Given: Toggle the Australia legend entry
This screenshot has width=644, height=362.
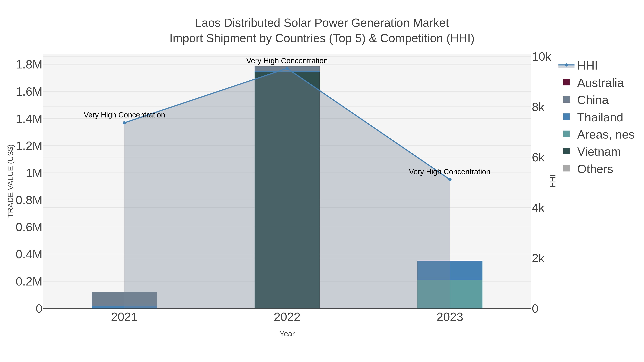Looking at the screenshot, I should (x=593, y=83).
